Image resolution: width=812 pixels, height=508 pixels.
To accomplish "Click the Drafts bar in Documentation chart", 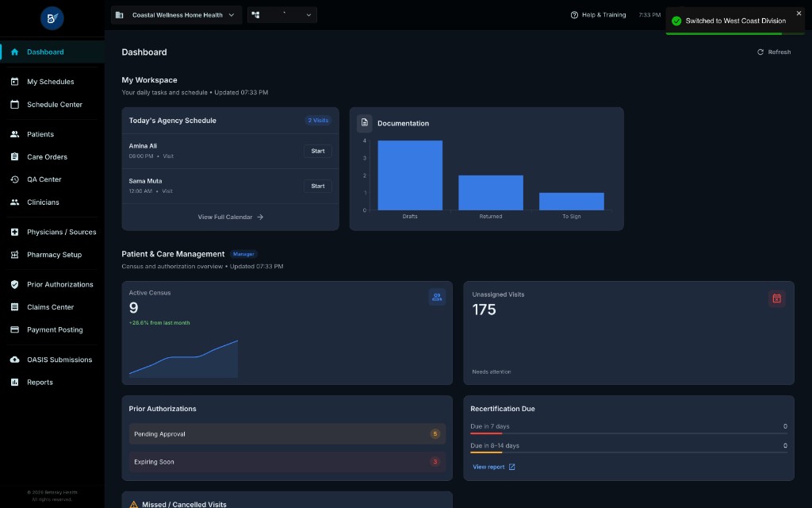I will coord(410,175).
